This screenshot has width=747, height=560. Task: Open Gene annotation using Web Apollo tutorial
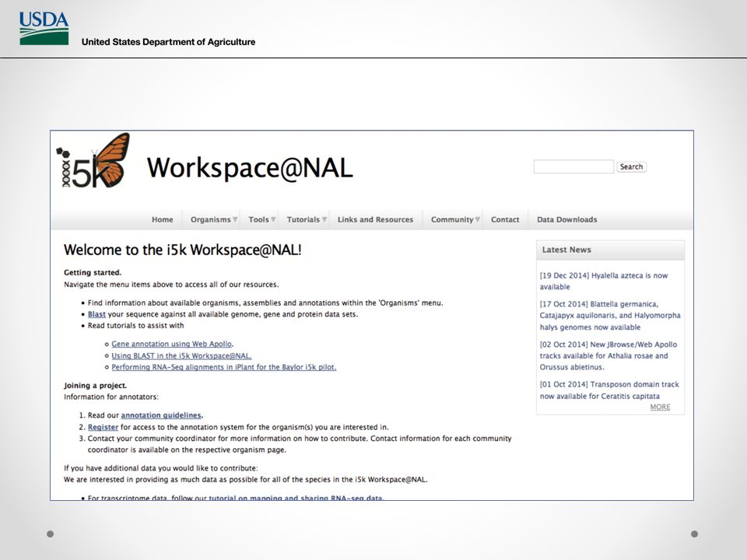pyautogui.click(x=171, y=344)
